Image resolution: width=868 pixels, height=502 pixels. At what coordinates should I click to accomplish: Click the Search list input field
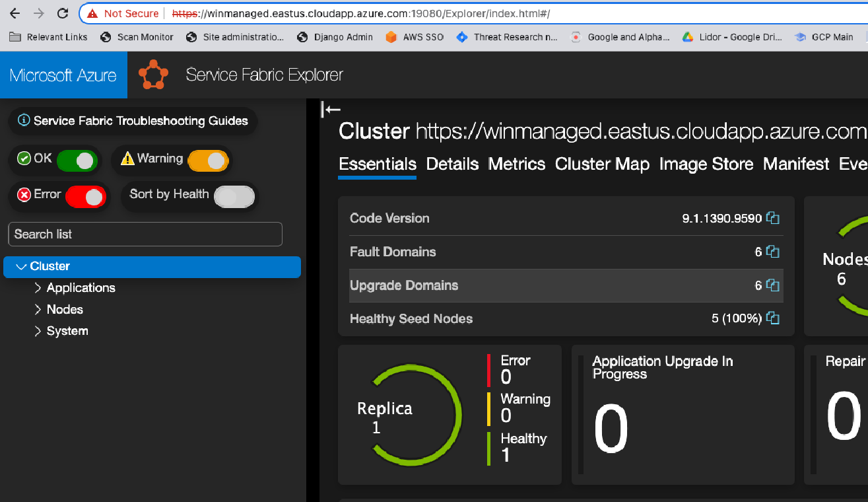click(x=145, y=234)
